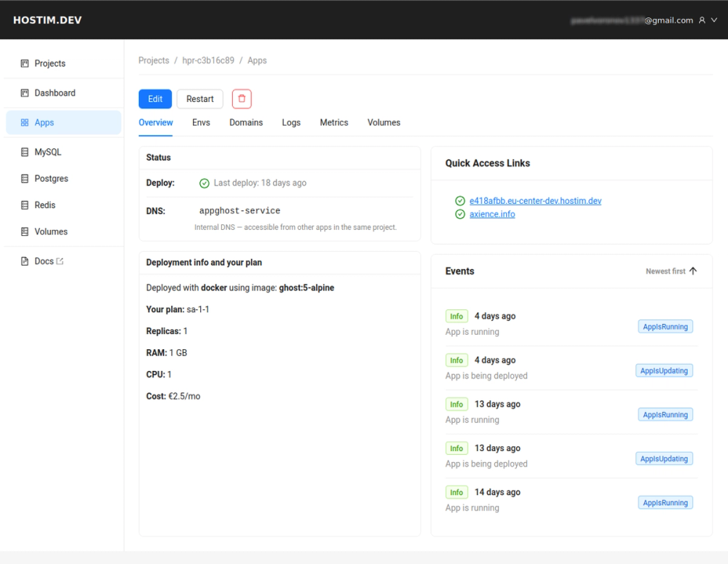
Task: Open MySQL from the sidebar
Action: (x=24, y=151)
